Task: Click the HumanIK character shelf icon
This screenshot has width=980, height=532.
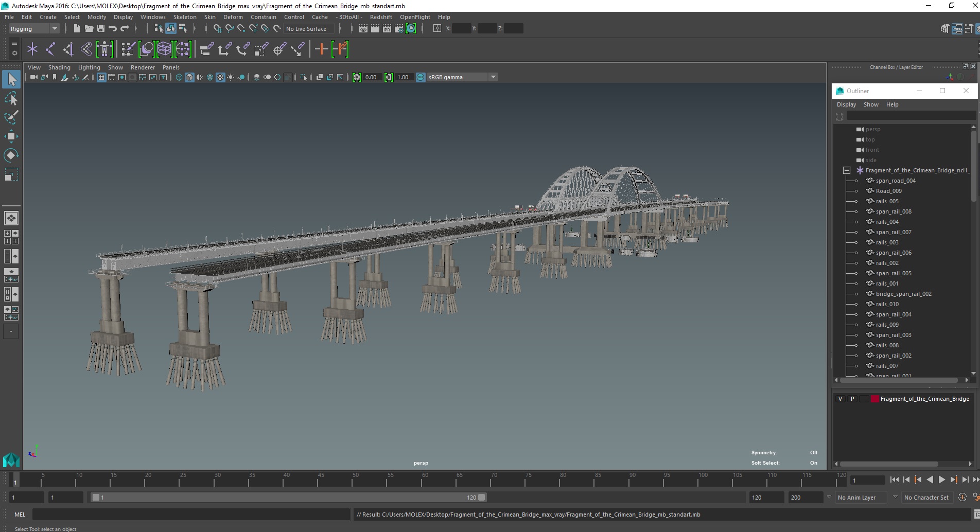Action: click(x=104, y=49)
